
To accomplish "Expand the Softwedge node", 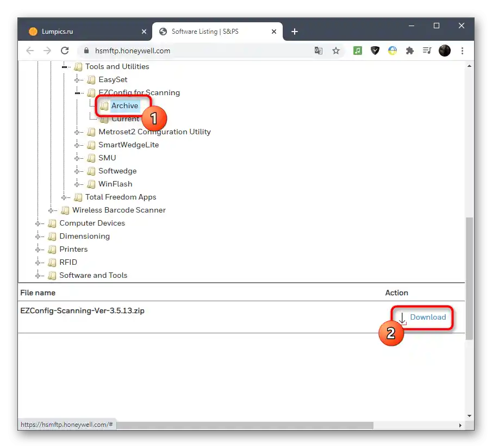I will click(77, 171).
